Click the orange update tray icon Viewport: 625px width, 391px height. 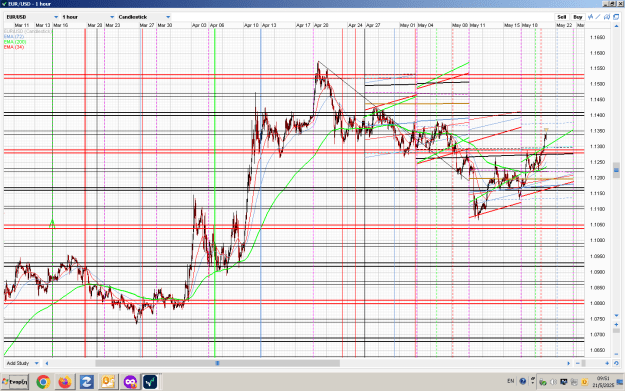point(584,382)
